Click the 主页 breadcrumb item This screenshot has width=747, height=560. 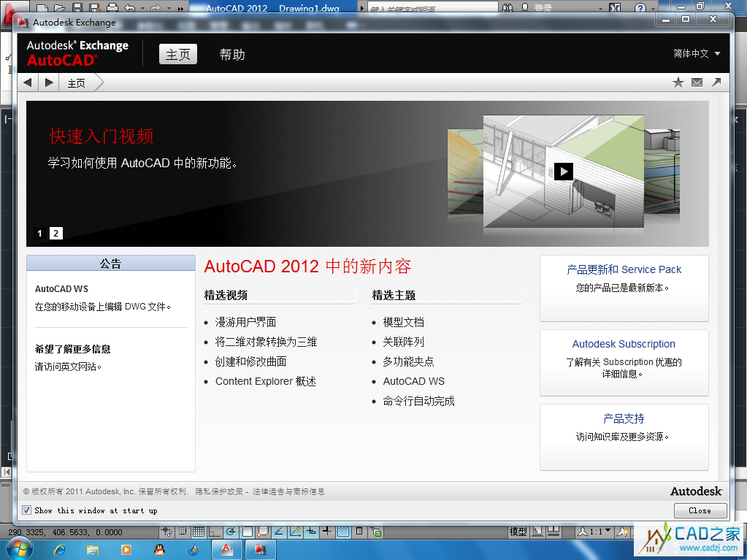pos(77,83)
